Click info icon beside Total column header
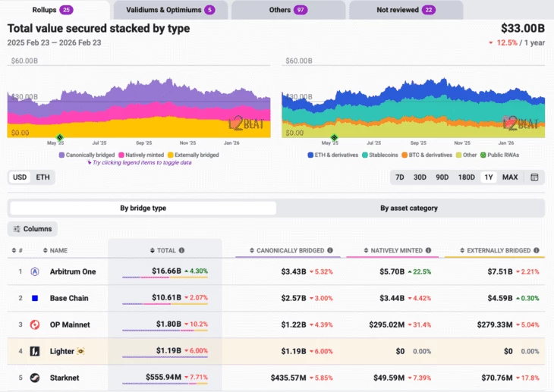Screen dimensions: 554x392 [181, 250]
